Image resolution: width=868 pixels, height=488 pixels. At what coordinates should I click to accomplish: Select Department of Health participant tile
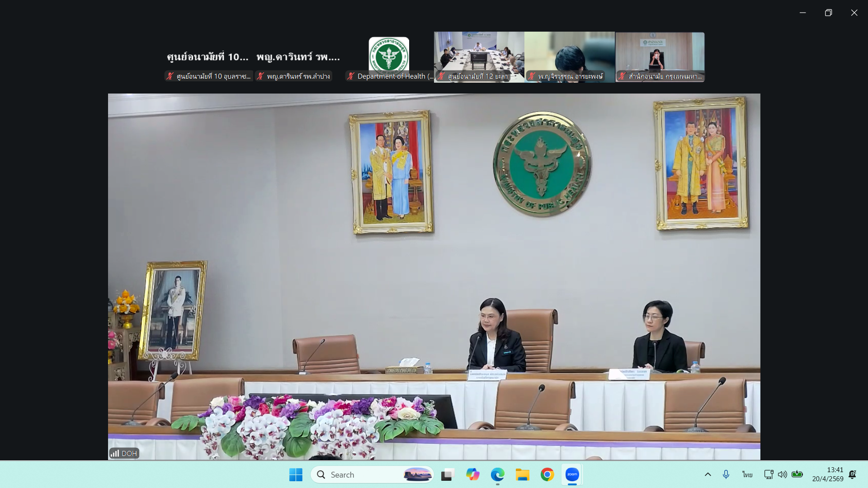[389, 57]
